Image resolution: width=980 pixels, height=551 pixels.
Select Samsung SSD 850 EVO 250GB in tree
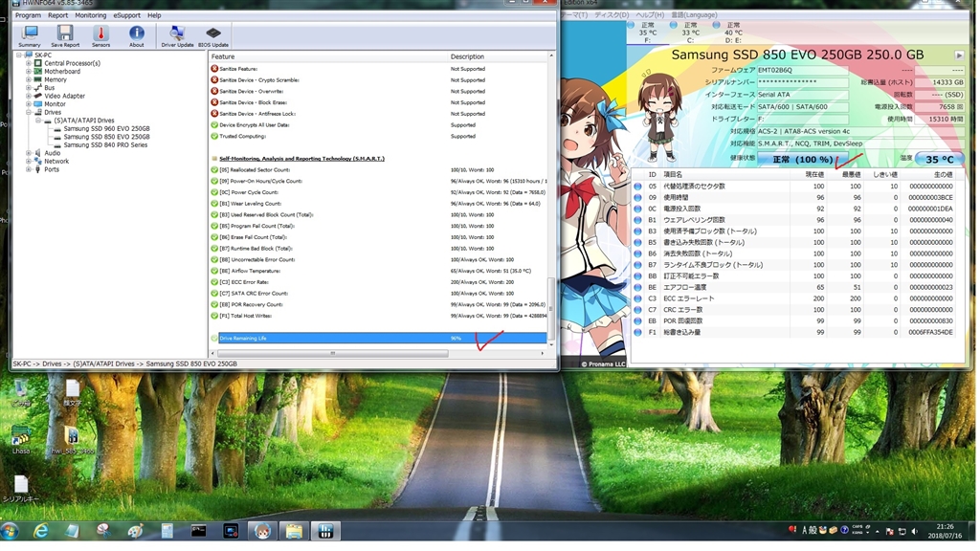coord(106,136)
